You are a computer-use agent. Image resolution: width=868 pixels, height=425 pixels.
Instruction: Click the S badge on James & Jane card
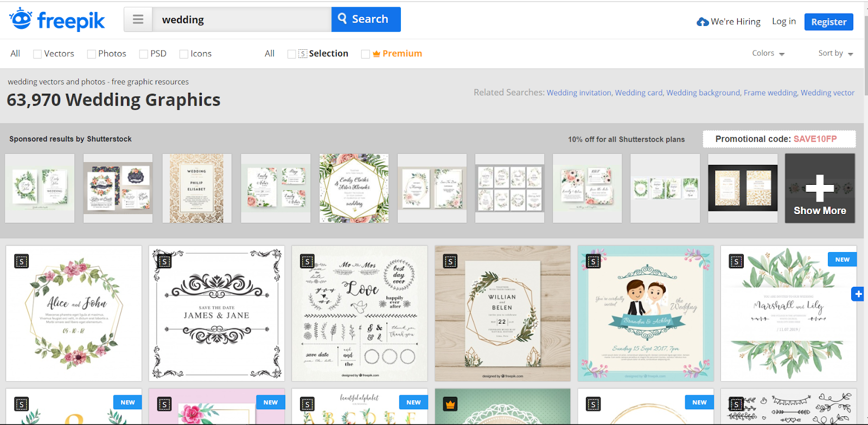click(164, 262)
